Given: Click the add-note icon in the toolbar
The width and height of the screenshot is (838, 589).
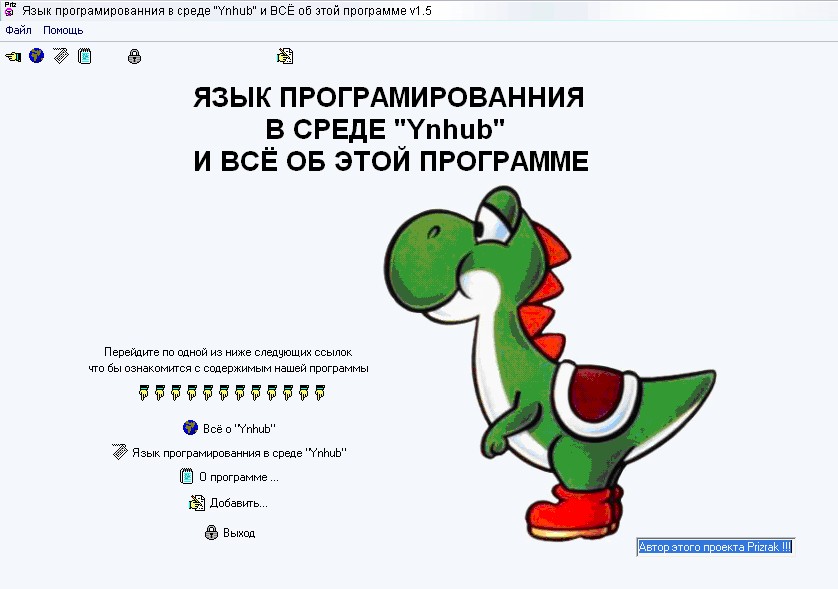Looking at the screenshot, I should tap(285, 56).
